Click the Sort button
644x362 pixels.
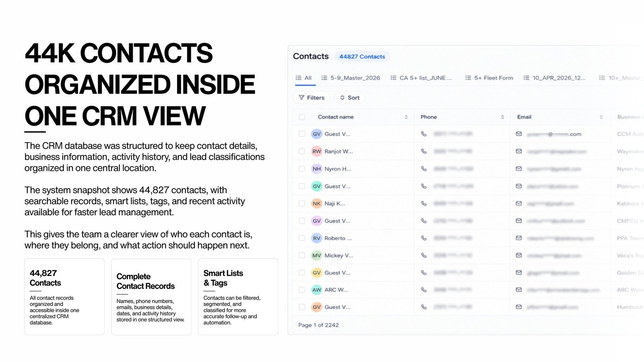coord(349,97)
